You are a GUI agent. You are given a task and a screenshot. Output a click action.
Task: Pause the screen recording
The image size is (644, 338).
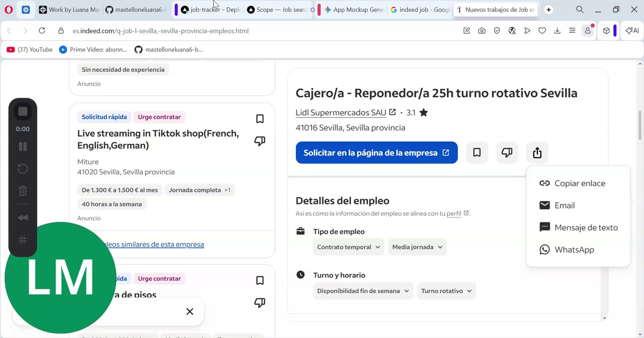23,146
